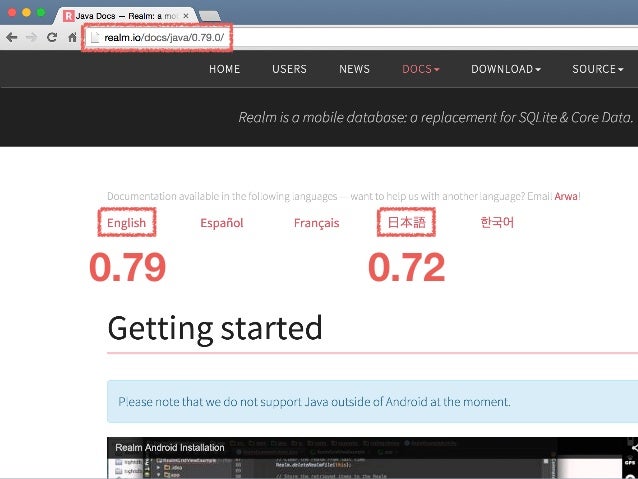Click the Realm Android Installation video title
This screenshot has height=479, width=638.
pyautogui.click(x=170, y=447)
